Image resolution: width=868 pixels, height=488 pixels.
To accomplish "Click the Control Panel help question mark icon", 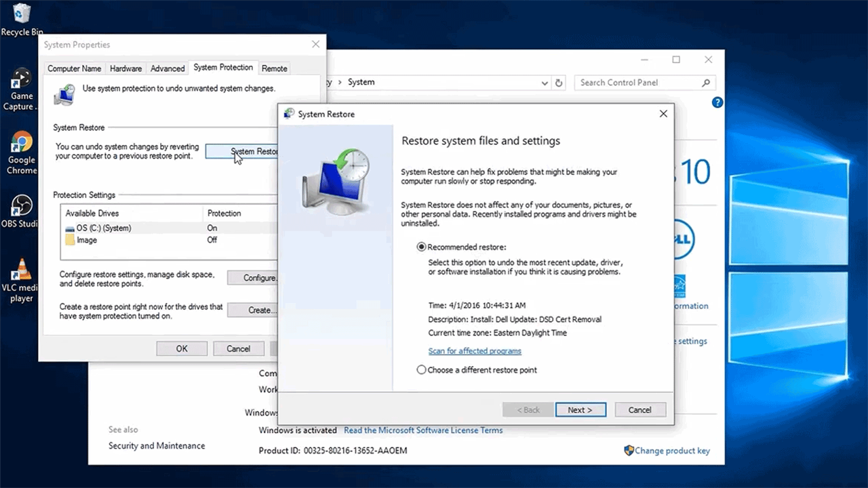I will pyautogui.click(x=717, y=102).
